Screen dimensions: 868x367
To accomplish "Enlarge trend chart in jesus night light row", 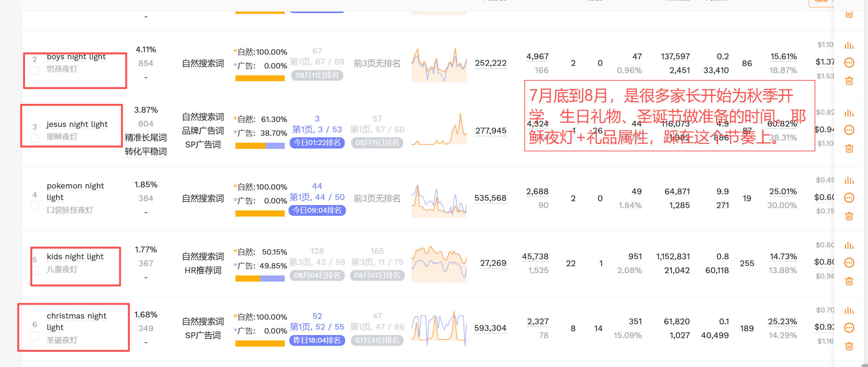I will click(439, 129).
